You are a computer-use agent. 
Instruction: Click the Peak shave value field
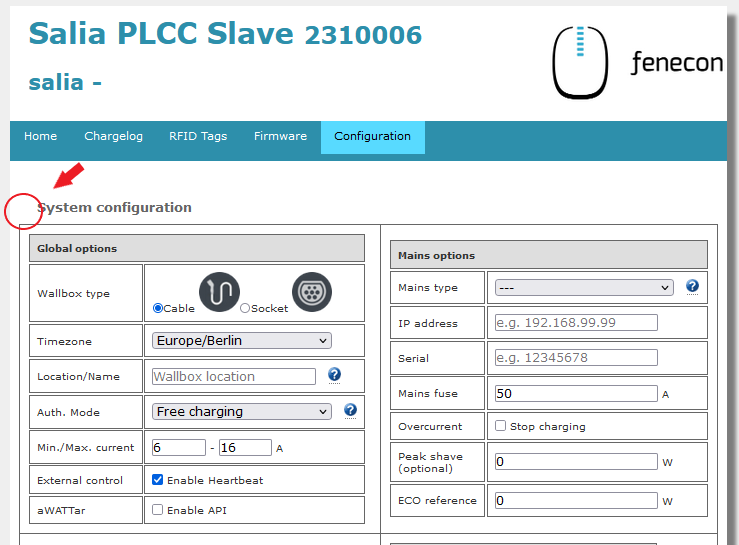[576, 461]
